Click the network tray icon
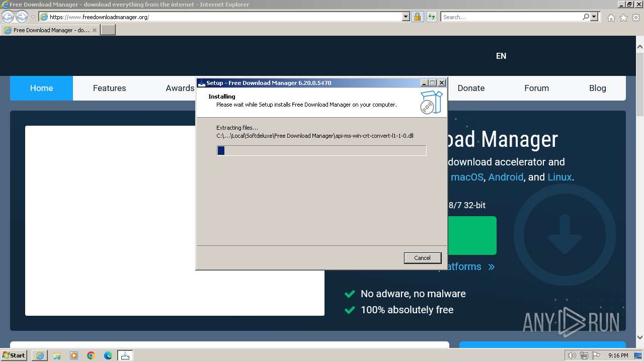 coord(584,355)
